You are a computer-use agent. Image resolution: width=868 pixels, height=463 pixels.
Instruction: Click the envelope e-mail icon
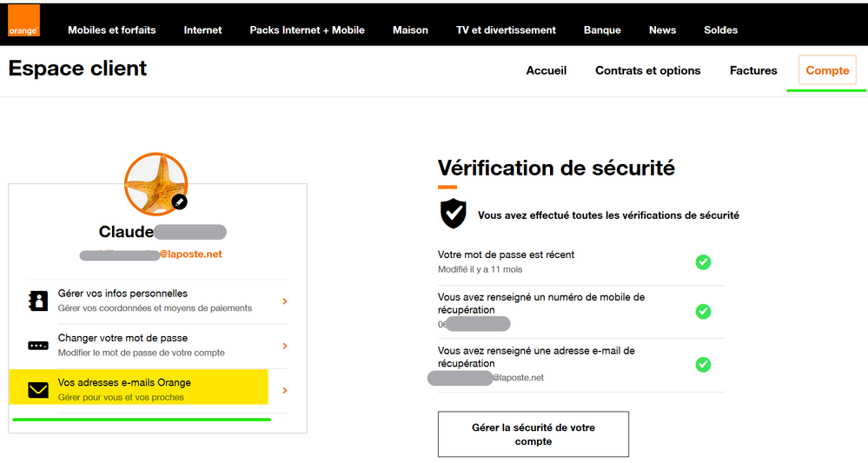[x=38, y=390]
